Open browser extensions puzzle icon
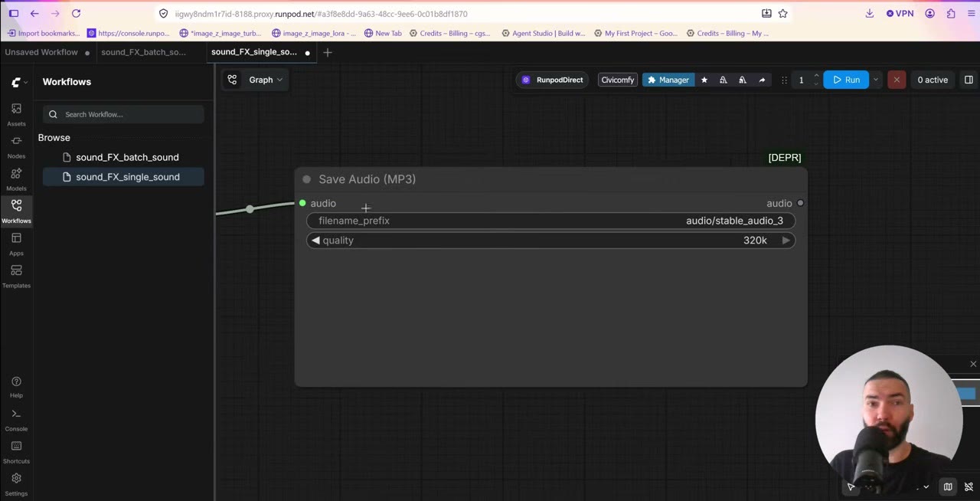 coord(951,14)
